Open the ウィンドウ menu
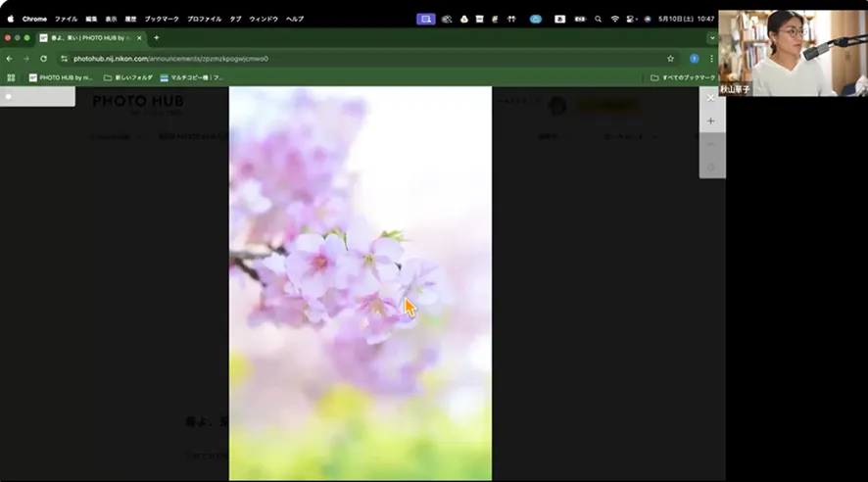The image size is (868, 482). (264, 19)
